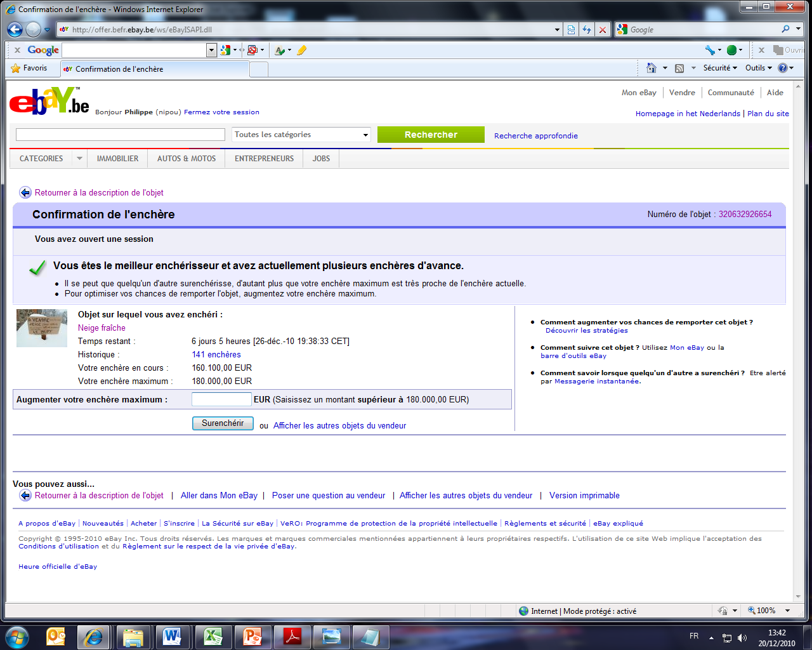Click Découvrir les stratégies link
Viewport: 812px width, 650px height.
coord(587,331)
